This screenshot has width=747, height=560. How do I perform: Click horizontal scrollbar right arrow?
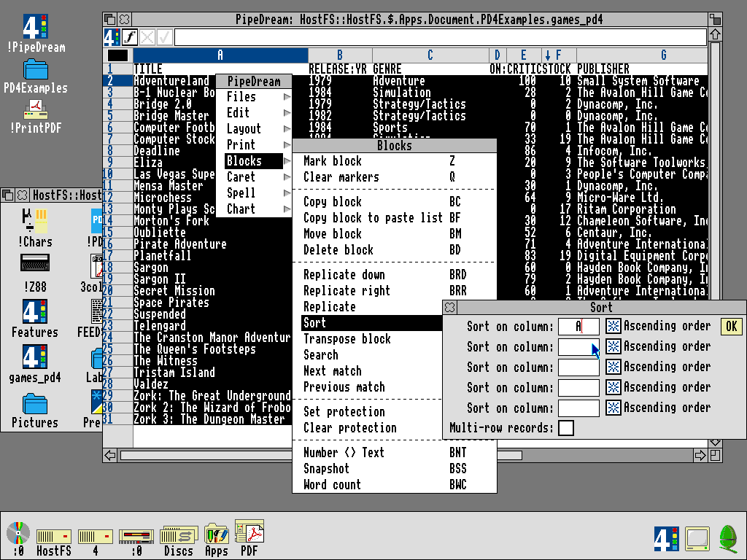point(700,456)
